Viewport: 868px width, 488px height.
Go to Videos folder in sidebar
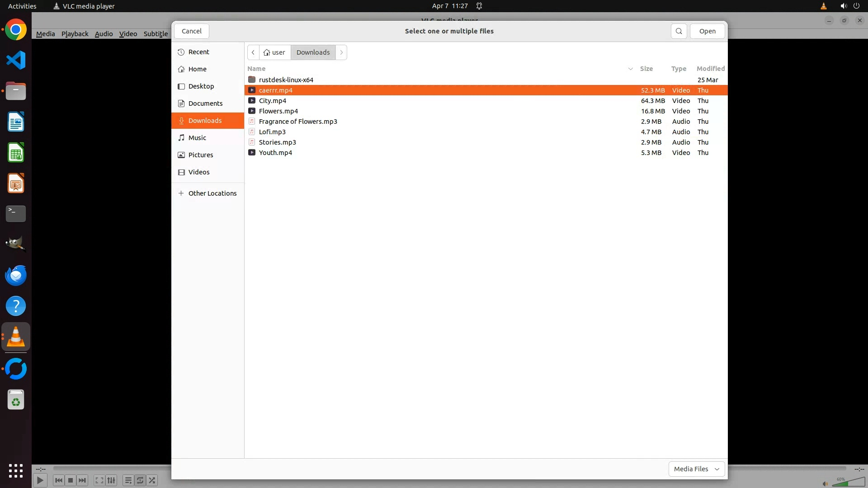coord(198,172)
